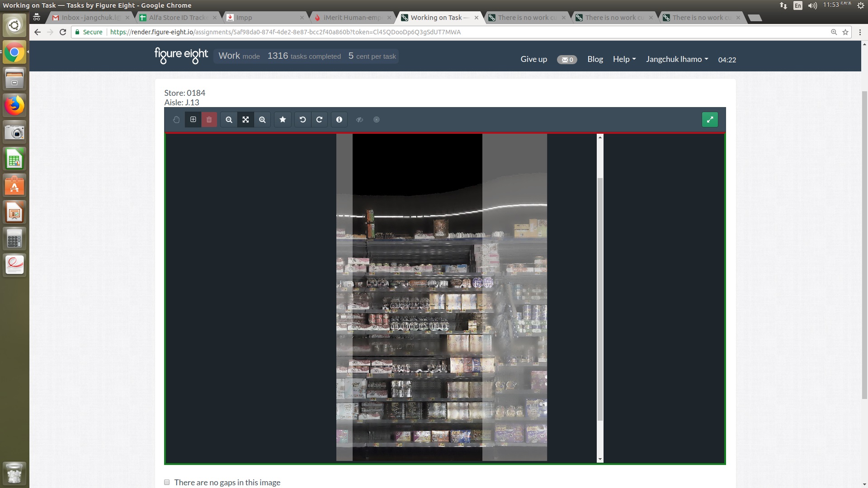The height and width of the screenshot is (488, 868).
Task: Select the add bounding box tool
Action: tap(193, 120)
